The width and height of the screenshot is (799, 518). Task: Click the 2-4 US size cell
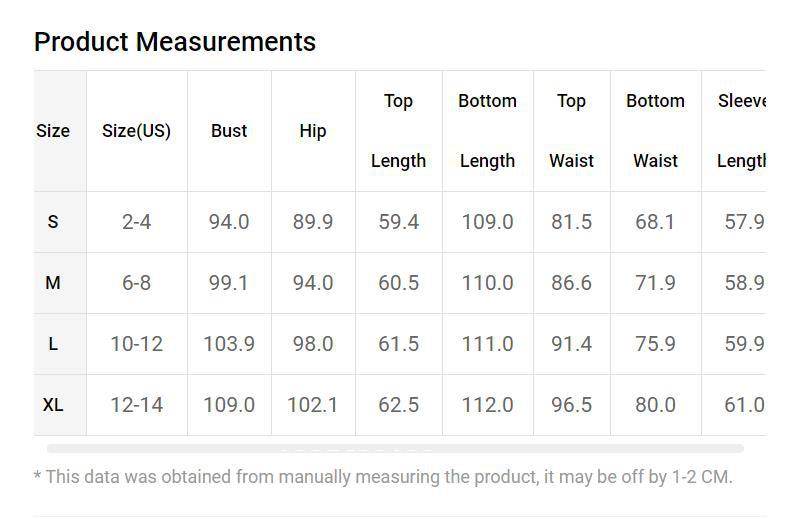(x=137, y=222)
